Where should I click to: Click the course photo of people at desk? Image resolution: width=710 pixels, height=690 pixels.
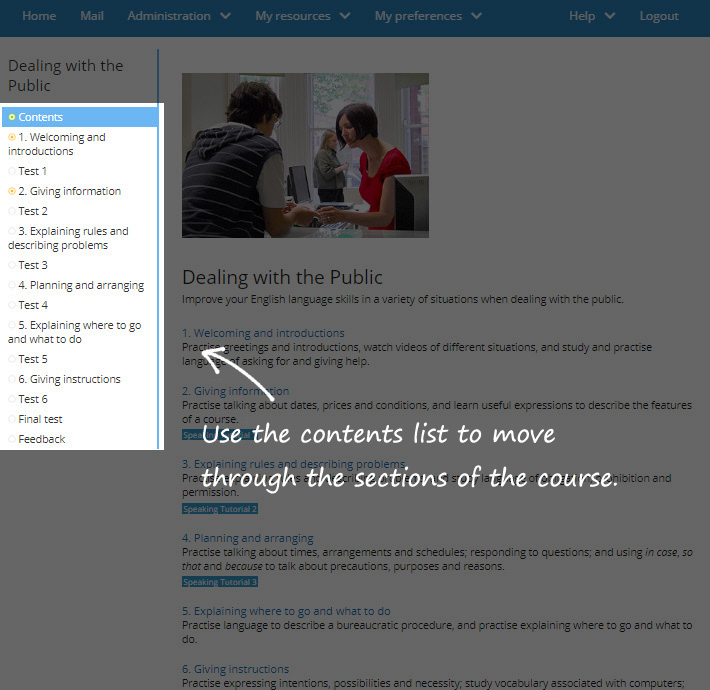click(x=305, y=155)
